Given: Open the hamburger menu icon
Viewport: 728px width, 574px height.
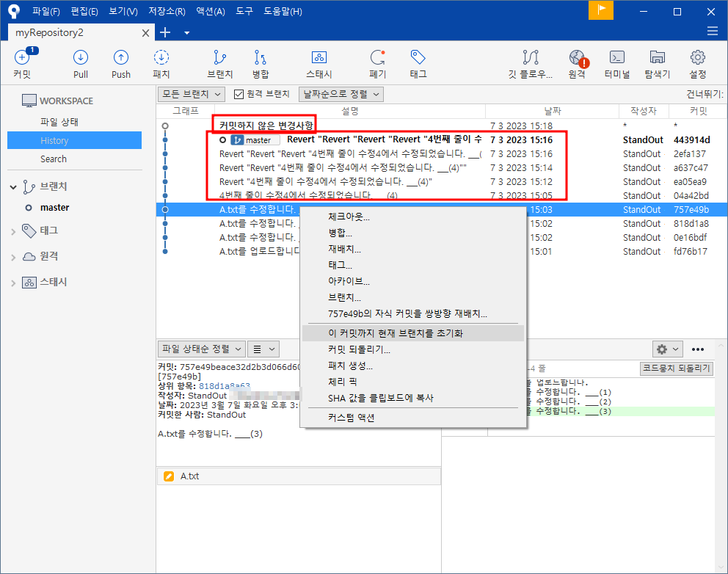Looking at the screenshot, I should (x=712, y=31).
